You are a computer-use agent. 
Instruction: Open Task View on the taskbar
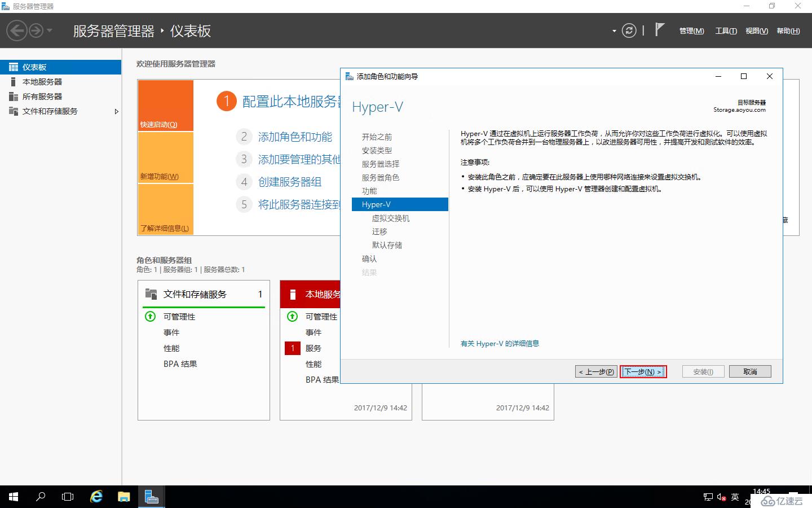(x=68, y=497)
